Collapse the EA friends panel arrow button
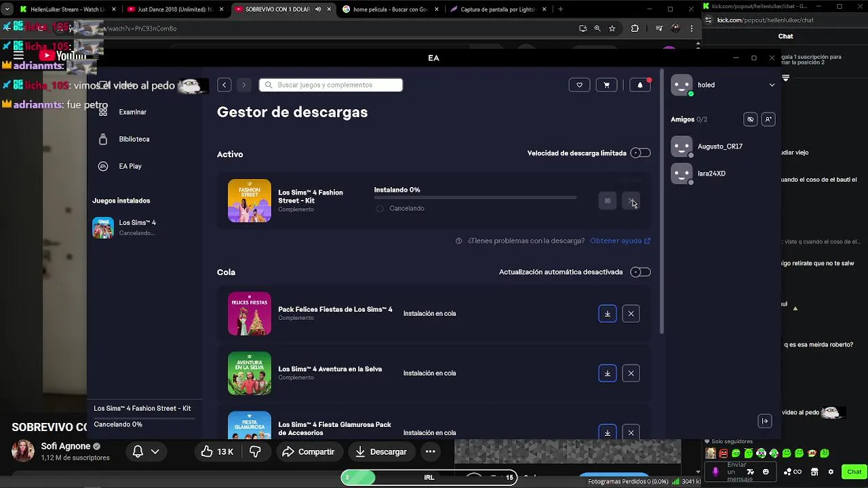 tap(765, 421)
